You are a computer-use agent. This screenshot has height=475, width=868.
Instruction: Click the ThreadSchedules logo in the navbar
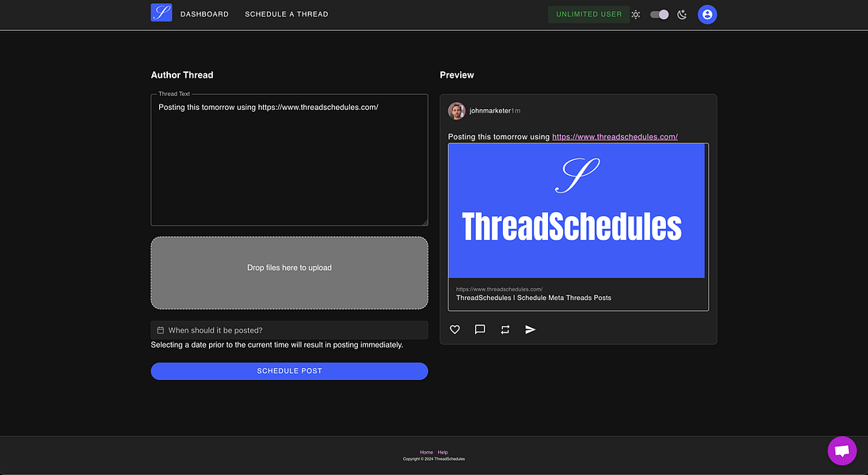[x=161, y=13]
